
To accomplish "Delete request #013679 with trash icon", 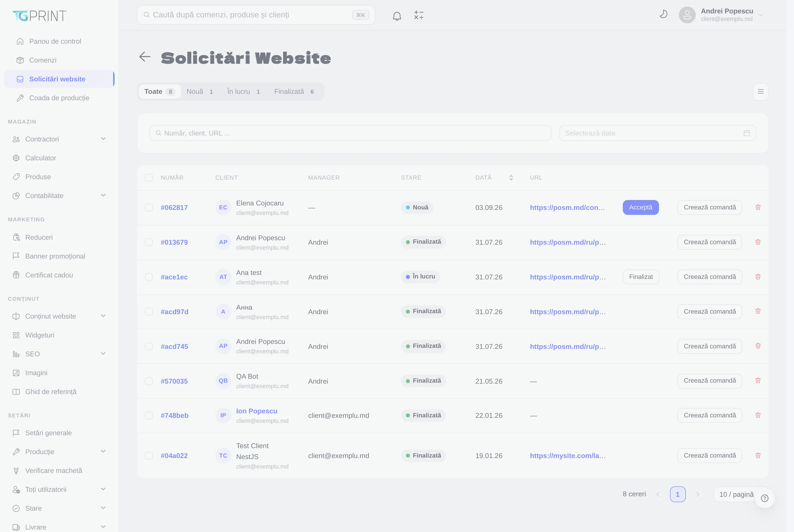I will [x=758, y=242].
